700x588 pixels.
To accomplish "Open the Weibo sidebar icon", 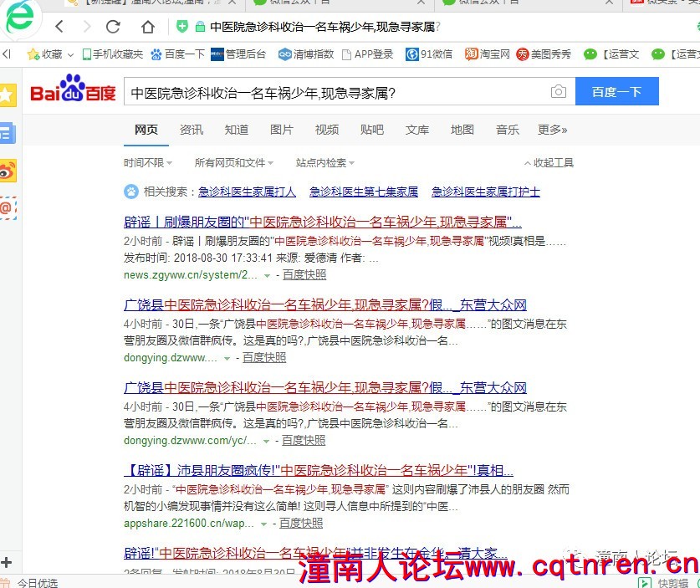I will point(8,171).
